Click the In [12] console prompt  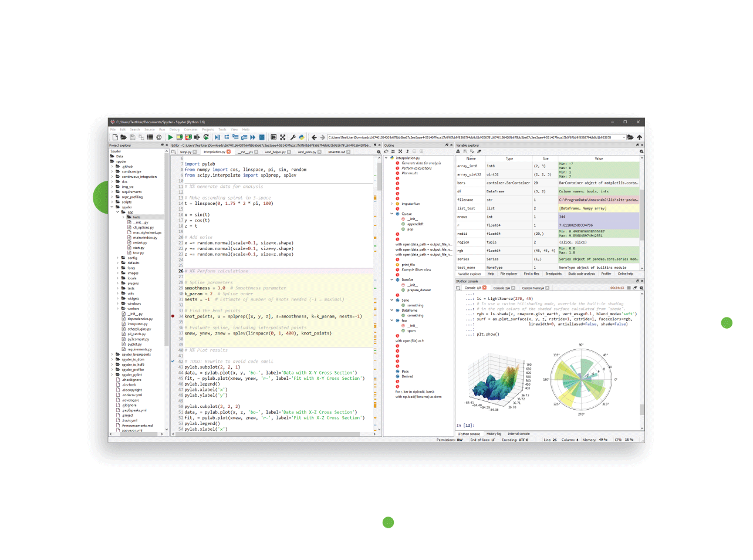465,425
